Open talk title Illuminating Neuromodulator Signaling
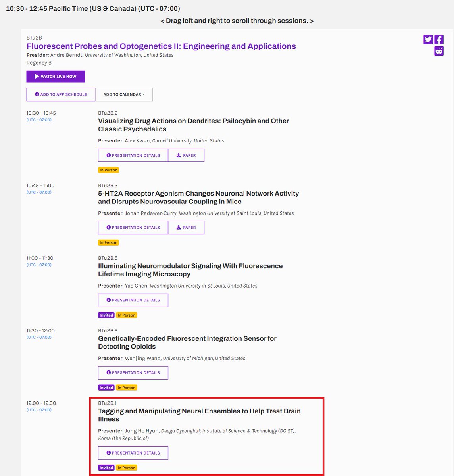Image resolution: width=454 pixels, height=476 pixels. coord(190,270)
